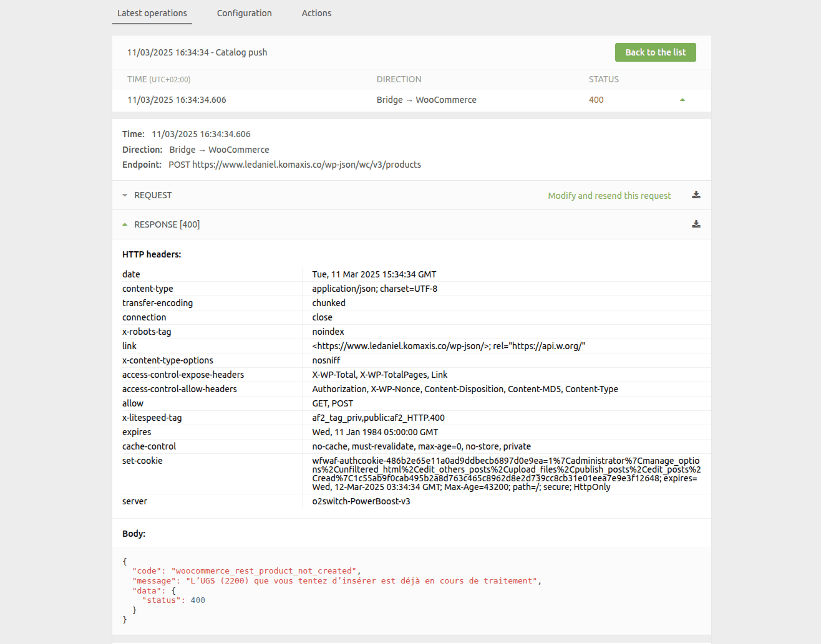Click the STATUS column header
Image resolution: width=821 pixels, height=644 pixels.
click(x=603, y=79)
